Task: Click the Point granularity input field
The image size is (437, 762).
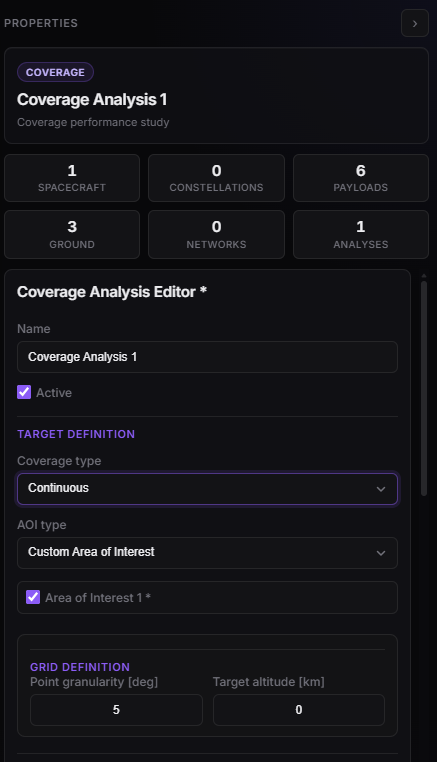Action: click(116, 710)
